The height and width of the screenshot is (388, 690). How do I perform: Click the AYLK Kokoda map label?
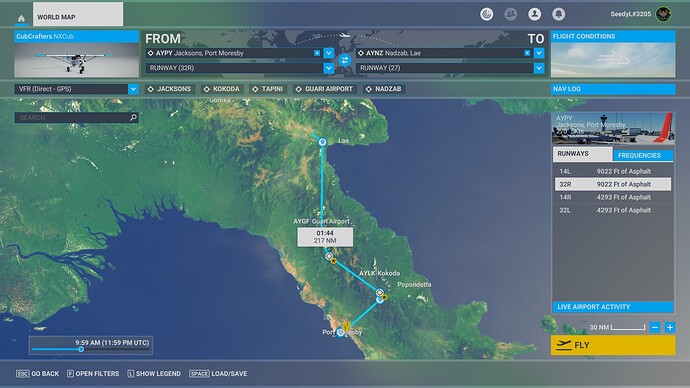tap(379, 273)
